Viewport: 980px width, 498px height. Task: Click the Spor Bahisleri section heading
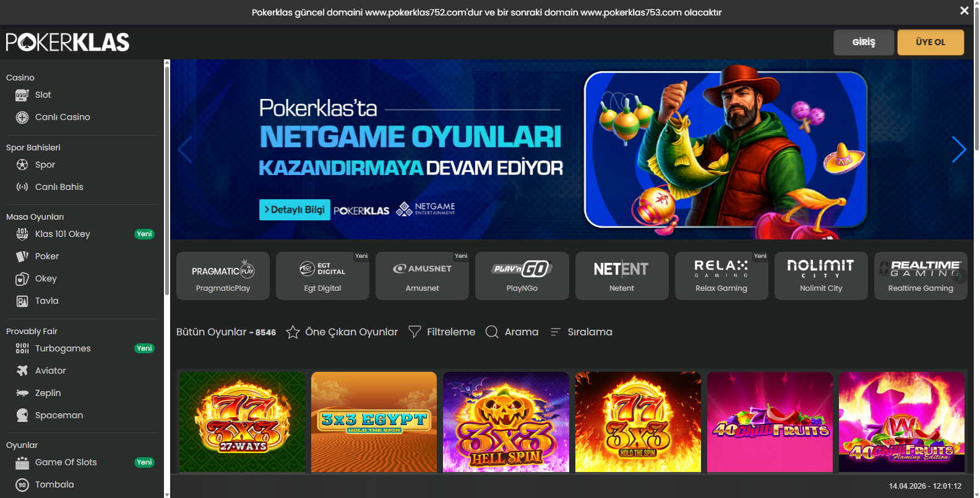click(33, 147)
